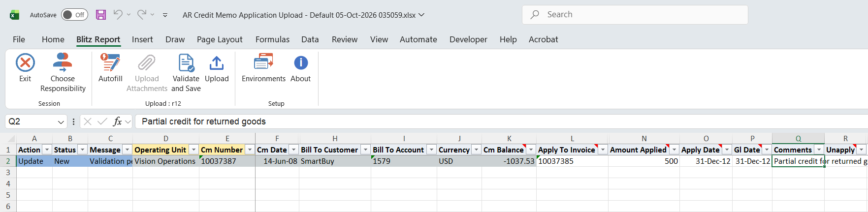Open the Name Box dropdown
The height and width of the screenshot is (212, 868).
point(61,121)
